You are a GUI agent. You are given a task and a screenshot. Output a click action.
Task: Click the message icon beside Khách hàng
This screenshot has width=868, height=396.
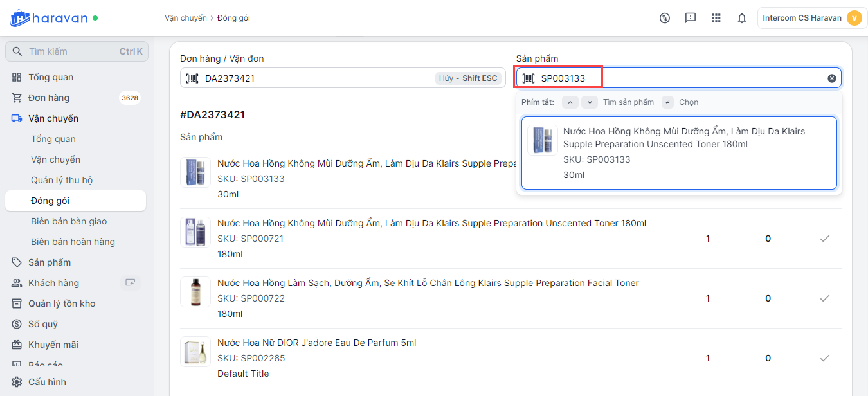[x=131, y=282]
